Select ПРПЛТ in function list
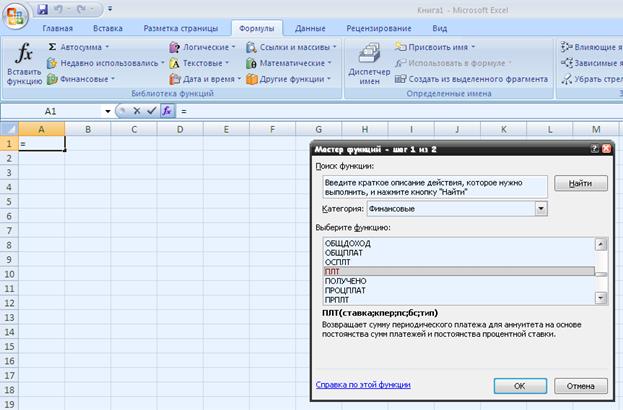Screen dimensions: 623x410 pyautogui.click(x=459, y=300)
